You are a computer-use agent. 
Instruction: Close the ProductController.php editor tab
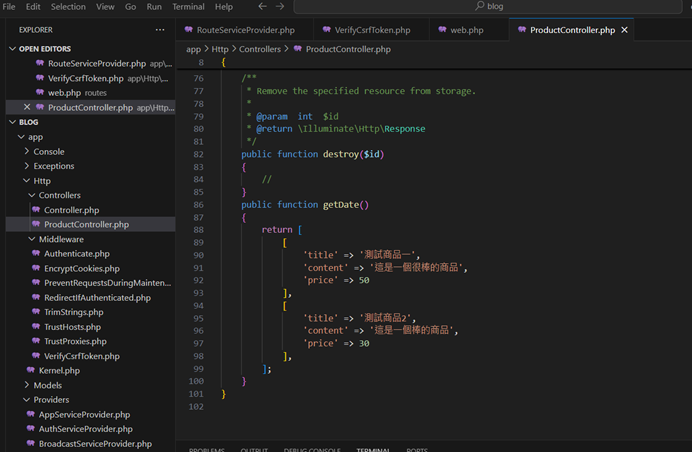pos(625,30)
